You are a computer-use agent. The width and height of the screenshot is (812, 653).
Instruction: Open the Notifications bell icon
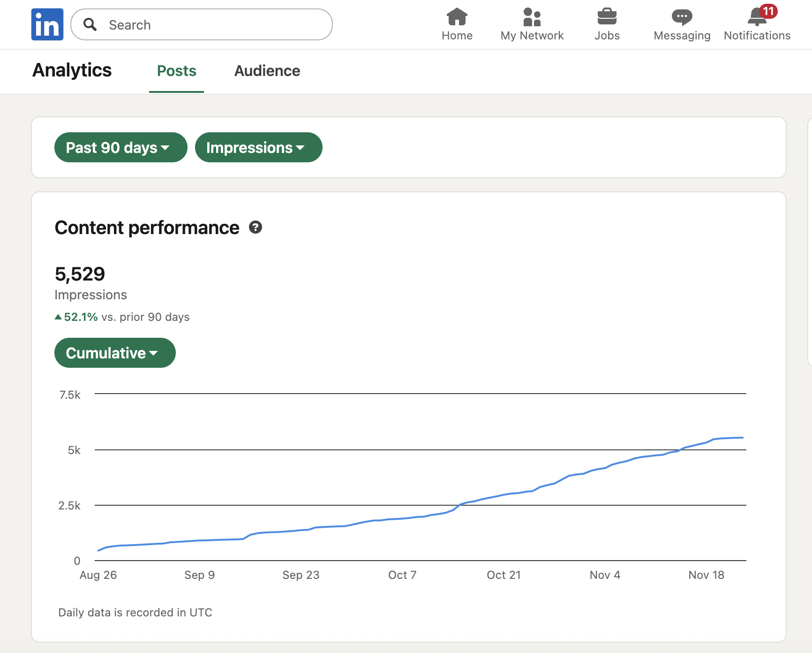coord(756,19)
